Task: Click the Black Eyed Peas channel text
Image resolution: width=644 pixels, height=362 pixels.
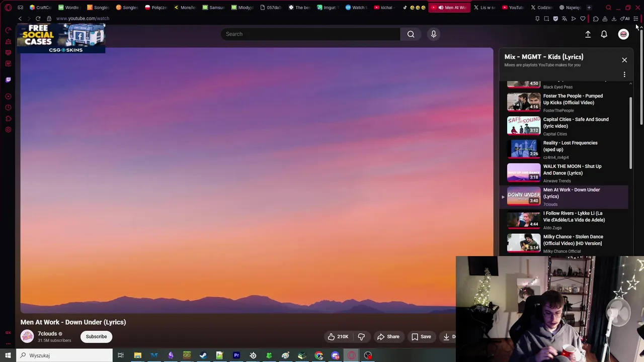Action: (x=557, y=87)
